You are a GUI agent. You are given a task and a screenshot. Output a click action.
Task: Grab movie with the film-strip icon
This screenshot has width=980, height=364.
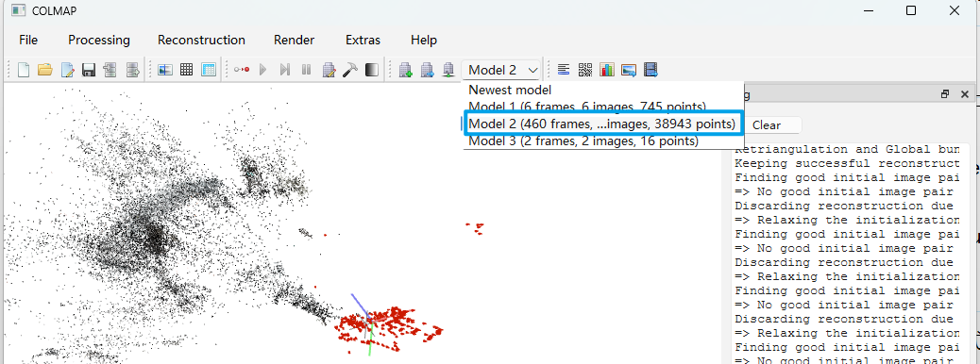coord(651,69)
